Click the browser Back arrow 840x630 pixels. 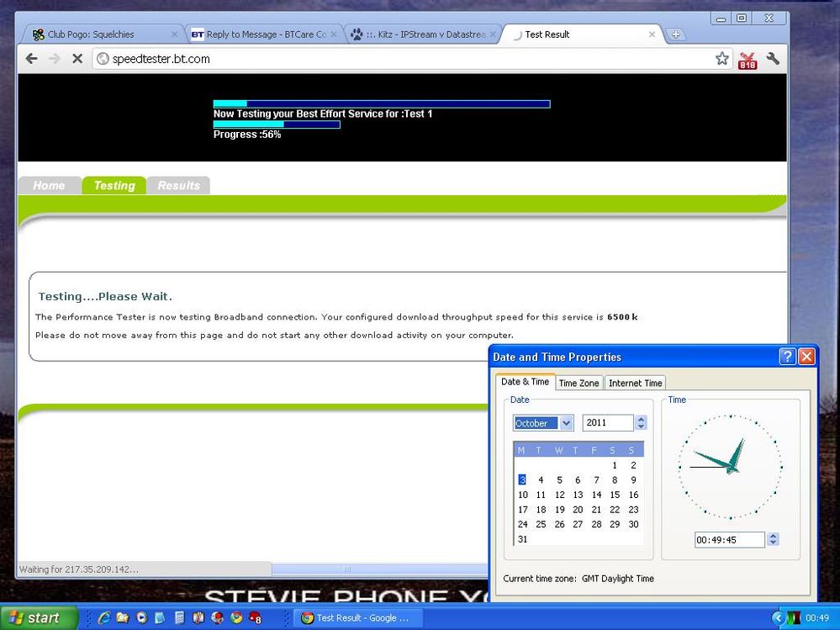32,58
